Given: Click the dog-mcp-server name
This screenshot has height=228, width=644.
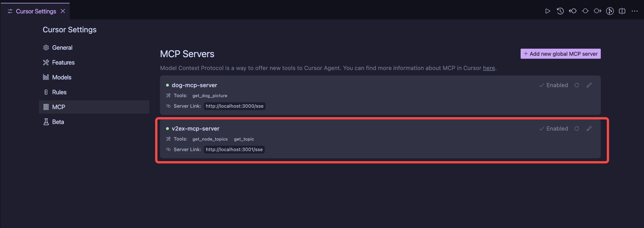Looking at the screenshot, I should click(x=194, y=85).
